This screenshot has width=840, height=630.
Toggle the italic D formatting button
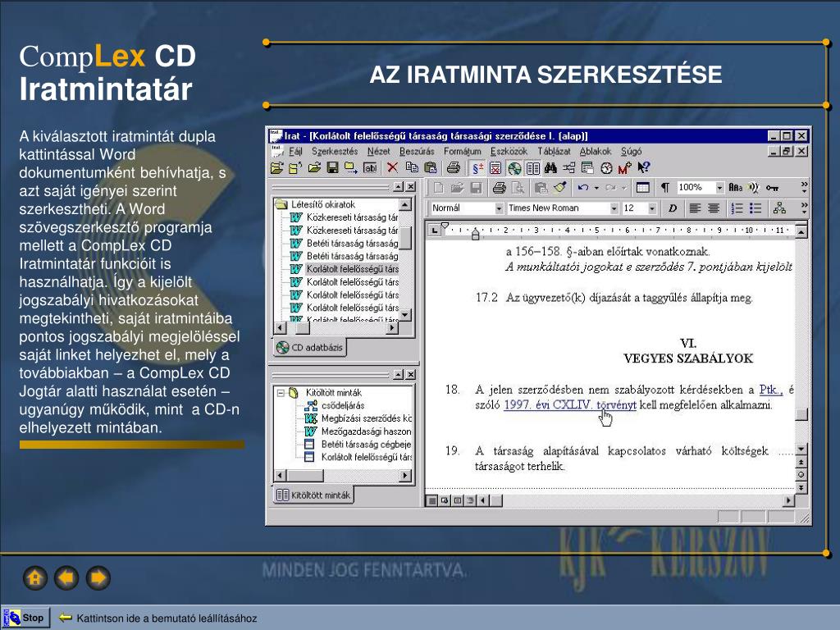pyautogui.click(x=673, y=208)
